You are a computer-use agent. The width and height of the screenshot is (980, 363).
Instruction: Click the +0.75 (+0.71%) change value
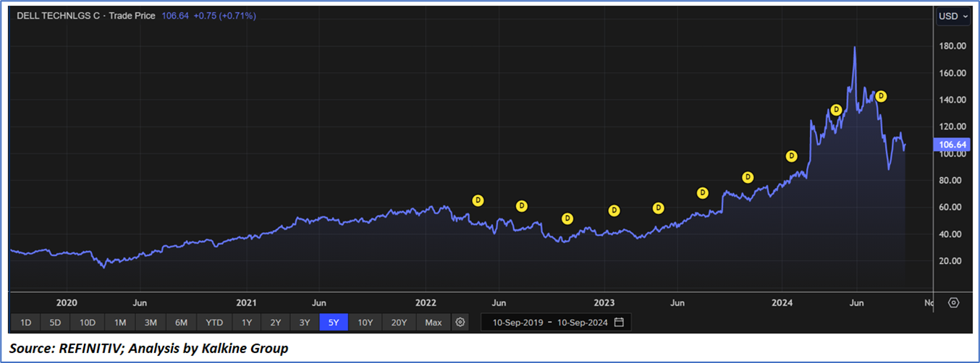pyautogui.click(x=224, y=16)
